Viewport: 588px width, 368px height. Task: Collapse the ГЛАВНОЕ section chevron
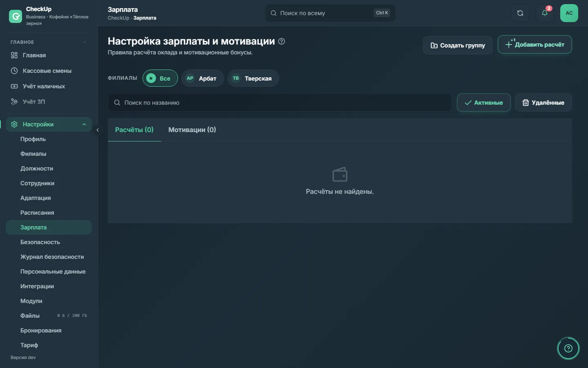coord(85,42)
